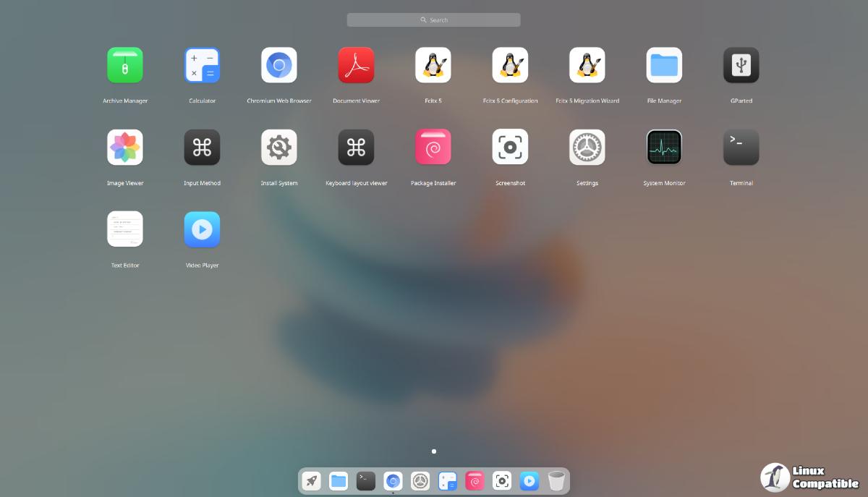This screenshot has width=868, height=497.
Task: Click the Search field at the top
Action: point(434,20)
